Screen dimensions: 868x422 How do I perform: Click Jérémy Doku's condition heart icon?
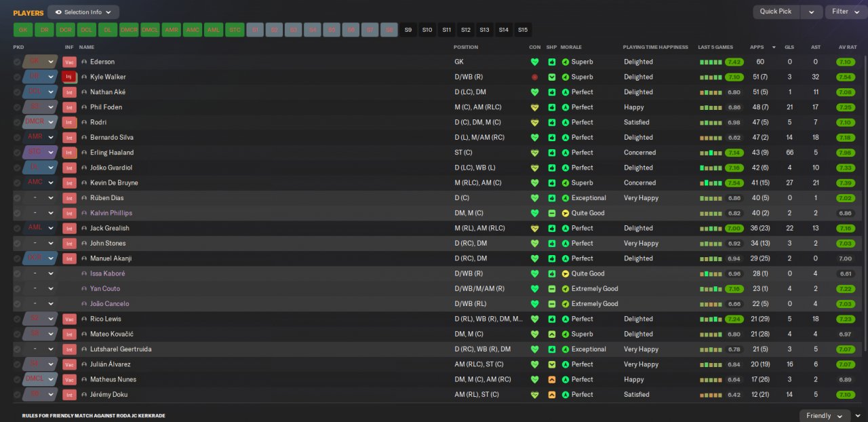tap(534, 395)
